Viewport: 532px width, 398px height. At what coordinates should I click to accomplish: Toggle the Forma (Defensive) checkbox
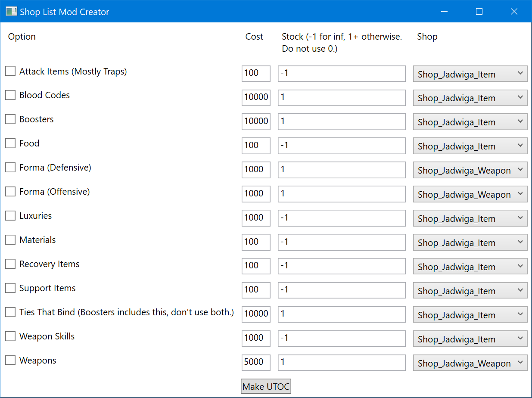(10, 168)
